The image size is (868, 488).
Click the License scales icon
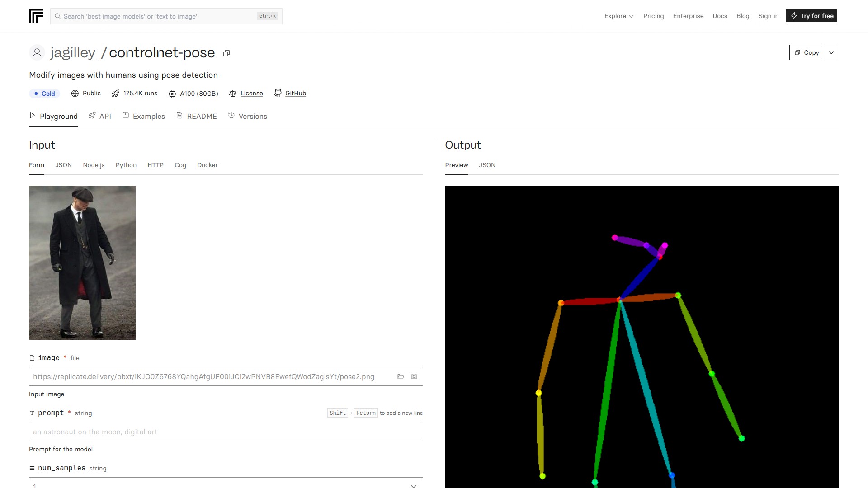(x=233, y=94)
